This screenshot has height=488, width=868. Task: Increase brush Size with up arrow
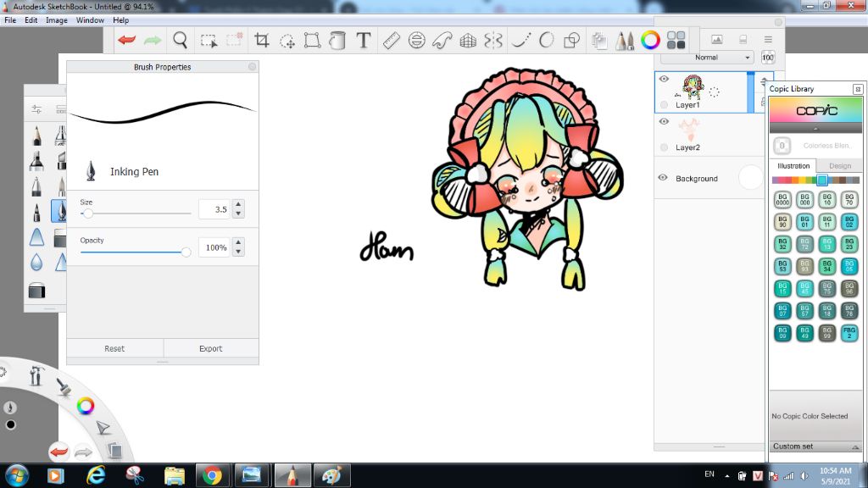[x=238, y=204]
